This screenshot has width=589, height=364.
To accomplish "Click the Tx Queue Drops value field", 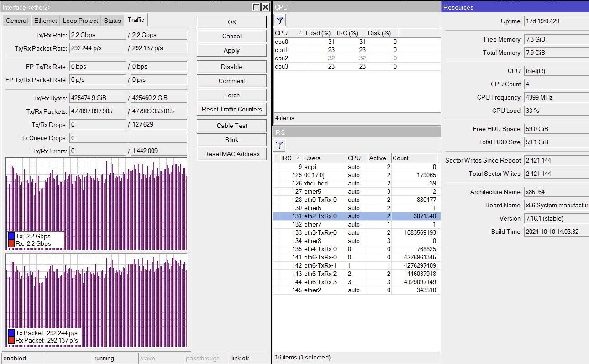I will coord(128,138).
